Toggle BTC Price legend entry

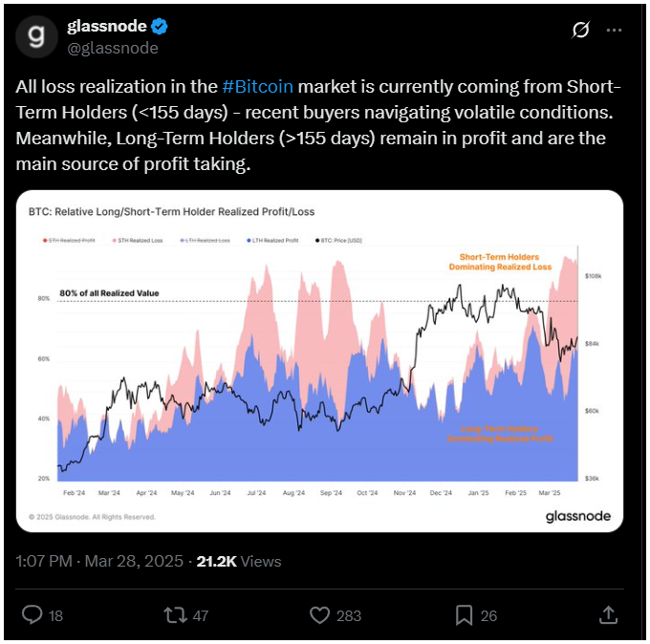pos(338,241)
